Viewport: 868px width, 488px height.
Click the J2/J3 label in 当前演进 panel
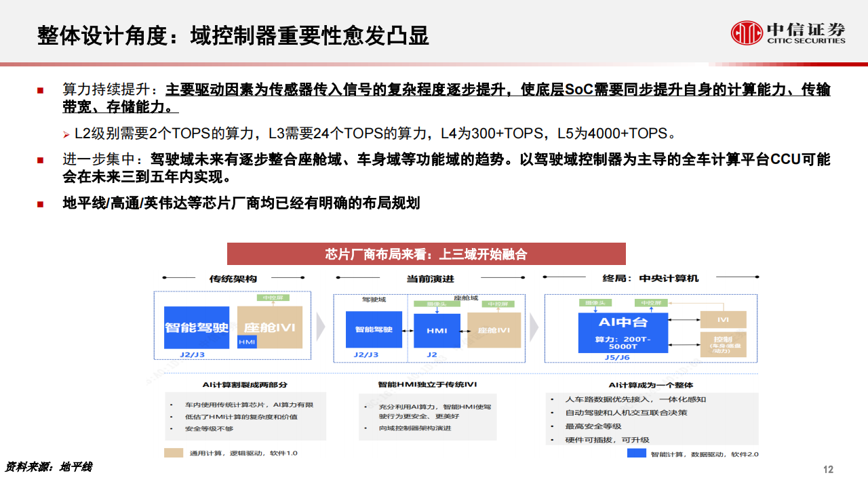click(367, 354)
